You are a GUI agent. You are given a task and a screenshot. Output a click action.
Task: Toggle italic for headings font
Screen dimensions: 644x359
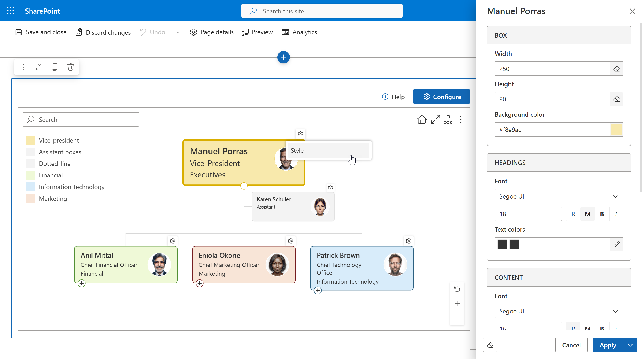click(x=616, y=214)
